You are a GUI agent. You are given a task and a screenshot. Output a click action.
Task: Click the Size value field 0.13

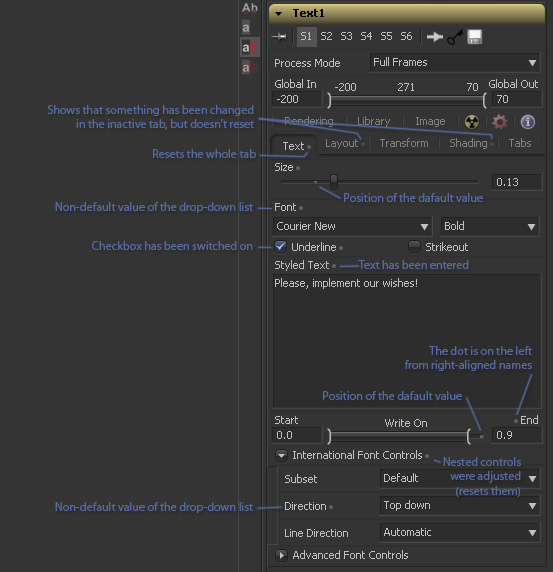517,182
